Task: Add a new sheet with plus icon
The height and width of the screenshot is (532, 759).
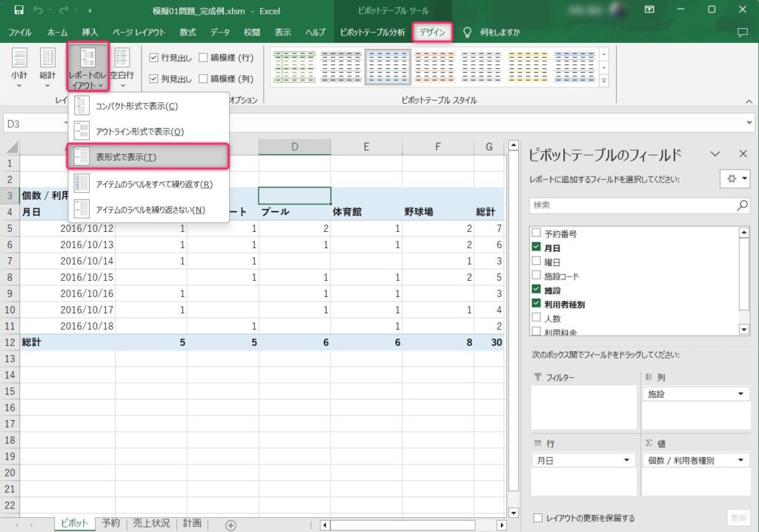Action: pos(231,525)
